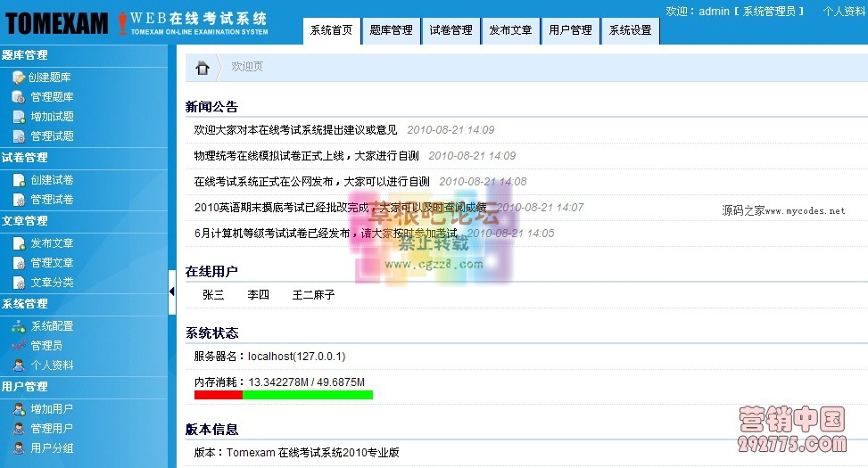
Task: Open 系统配置 link in sidebar
Action: (52, 326)
